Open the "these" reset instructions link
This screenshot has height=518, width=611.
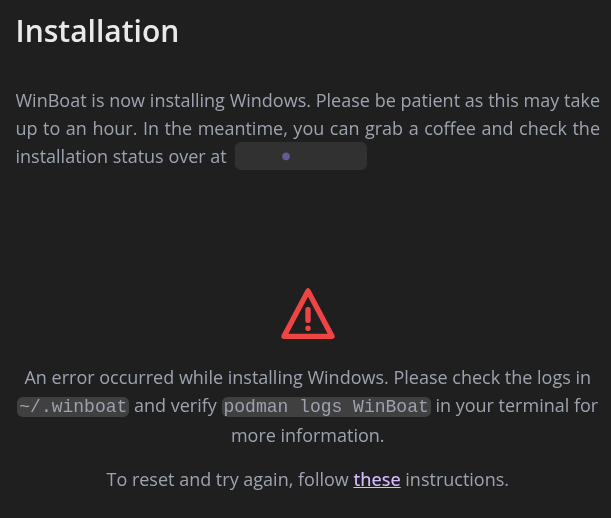pyautogui.click(x=377, y=480)
